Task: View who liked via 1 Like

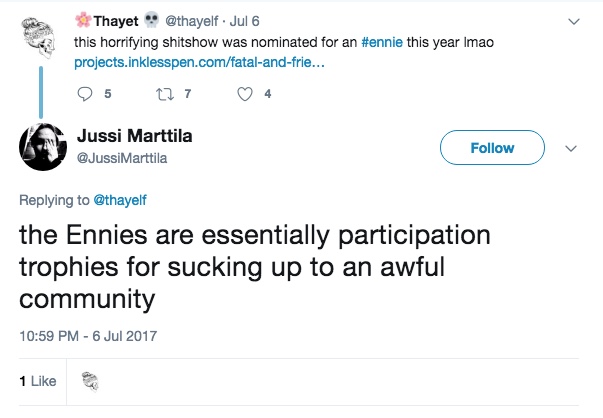Action: coord(37,381)
